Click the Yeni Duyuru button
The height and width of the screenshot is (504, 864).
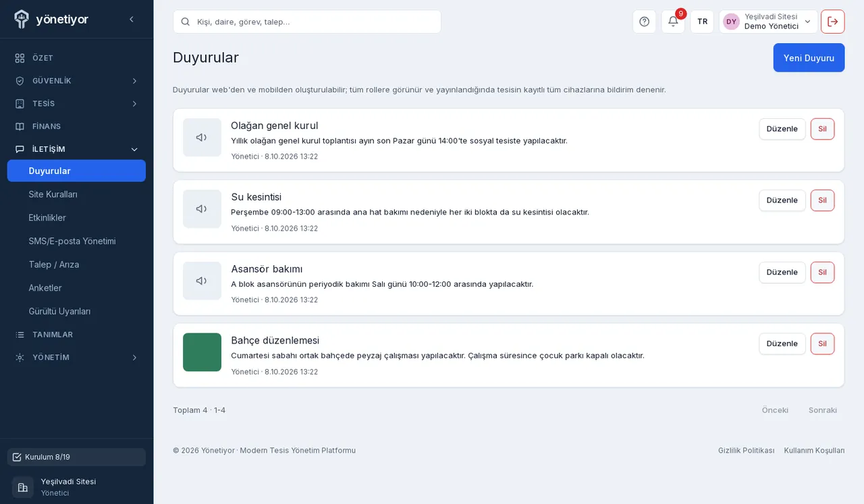(809, 57)
